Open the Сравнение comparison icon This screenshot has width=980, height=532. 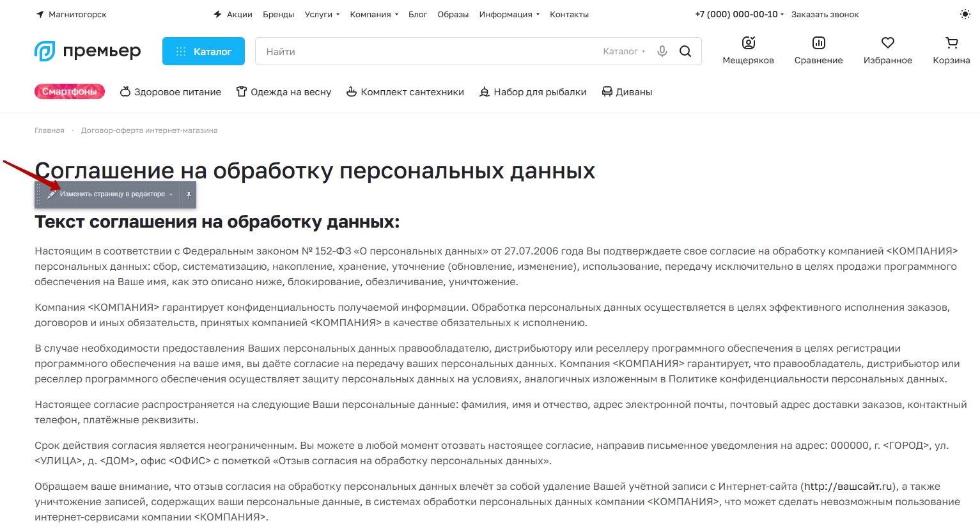pyautogui.click(x=818, y=43)
